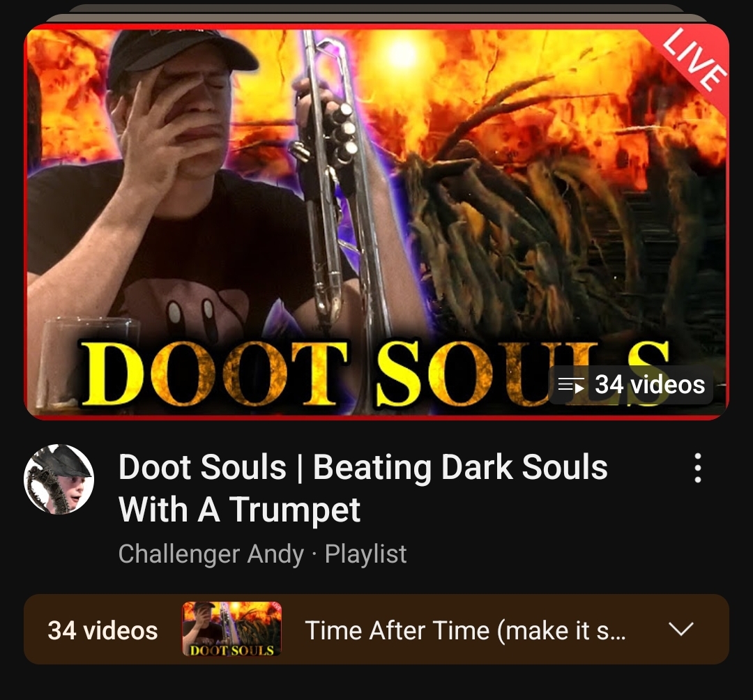Tap the stacked playlist cards edge above the thumbnail

376,13
